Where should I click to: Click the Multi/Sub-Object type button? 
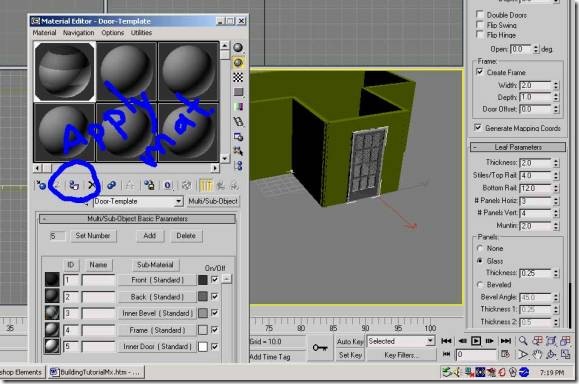213,201
